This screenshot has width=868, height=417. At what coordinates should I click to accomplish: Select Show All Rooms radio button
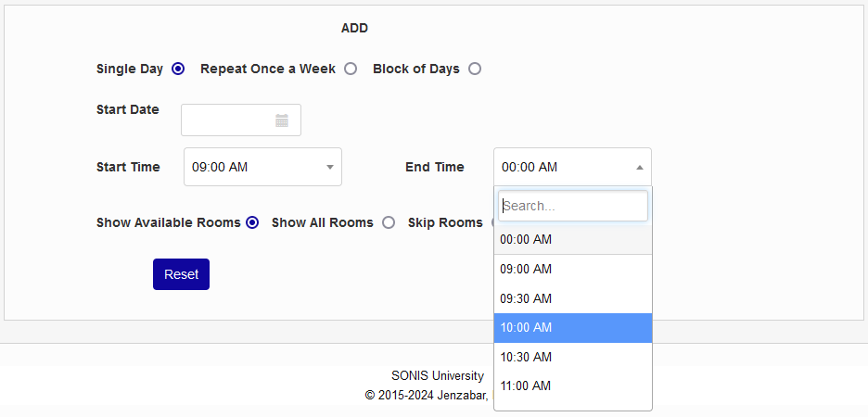click(x=389, y=222)
